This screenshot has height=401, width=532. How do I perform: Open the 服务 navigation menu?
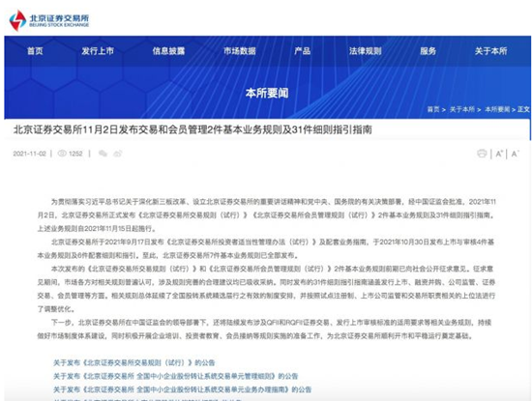point(429,51)
